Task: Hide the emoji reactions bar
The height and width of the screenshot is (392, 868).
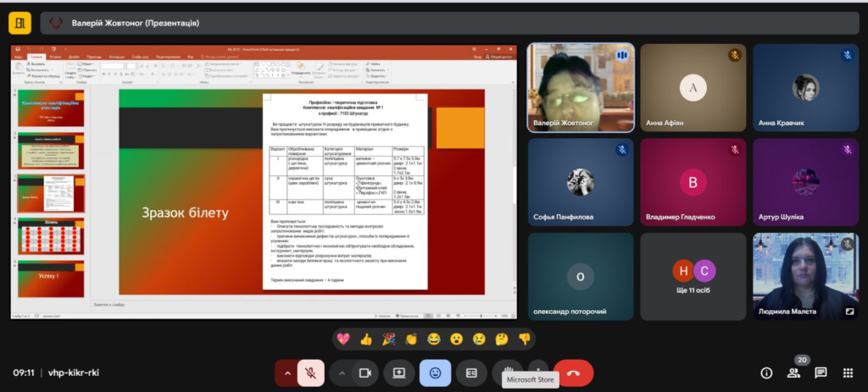Action: [x=435, y=373]
